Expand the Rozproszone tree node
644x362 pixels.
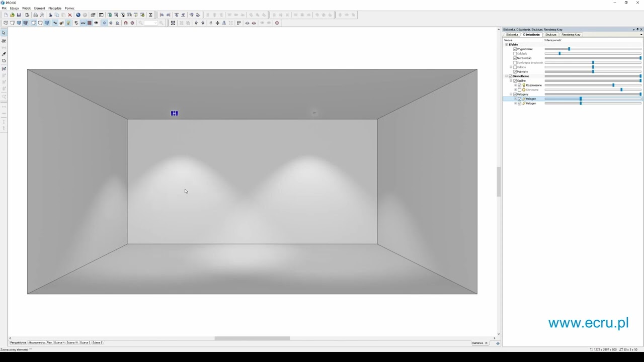pos(515,85)
